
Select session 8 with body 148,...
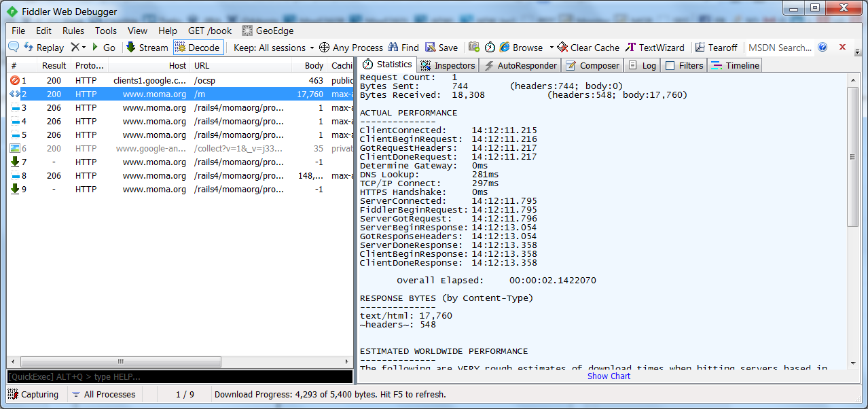click(180, 175)
